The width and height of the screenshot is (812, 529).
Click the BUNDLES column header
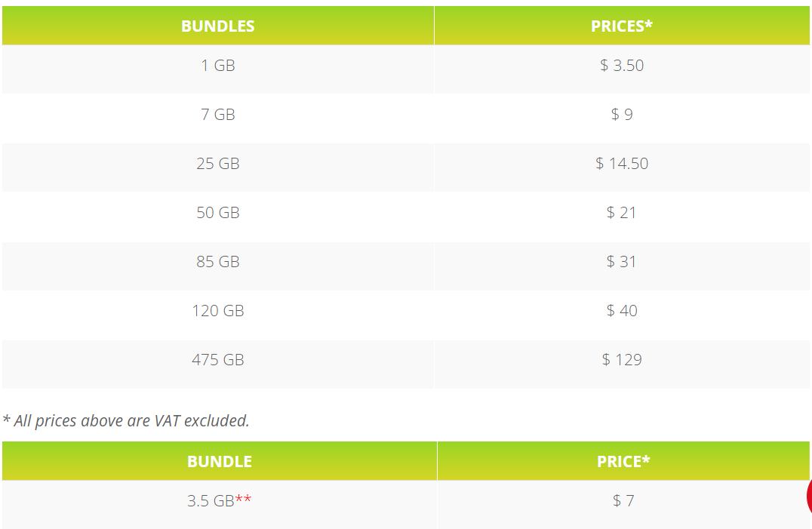(x=218, y=26)
